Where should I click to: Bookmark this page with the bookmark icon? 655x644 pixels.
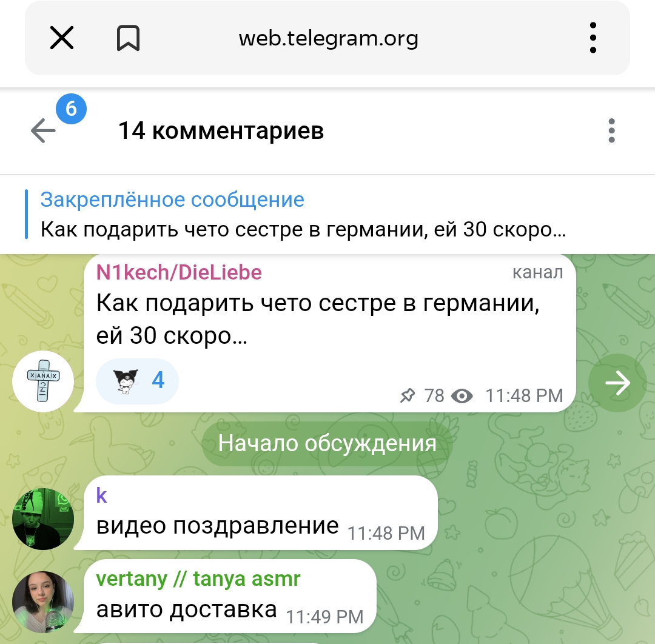pos(128,38)
